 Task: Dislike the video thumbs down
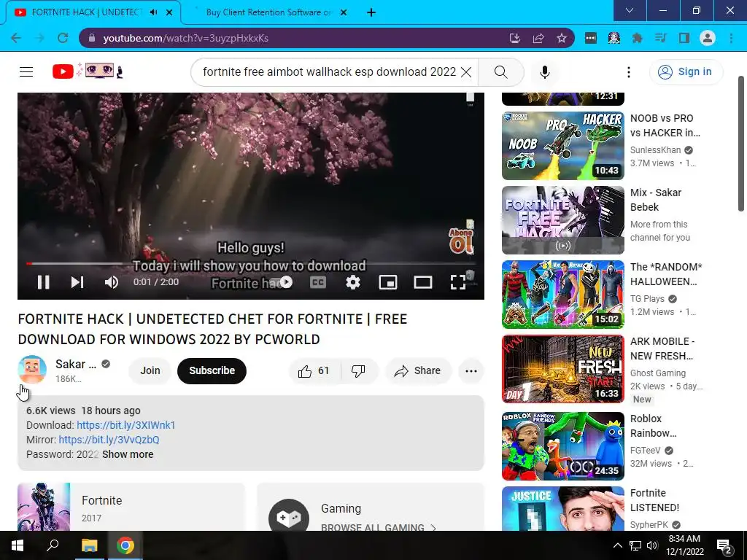click(x=358, y=371)
